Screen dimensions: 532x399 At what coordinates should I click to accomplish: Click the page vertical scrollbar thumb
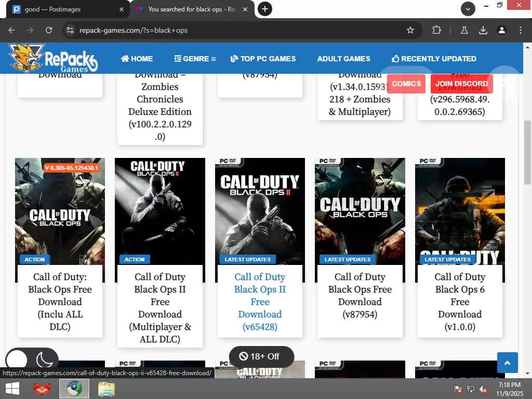click(527, 152)
